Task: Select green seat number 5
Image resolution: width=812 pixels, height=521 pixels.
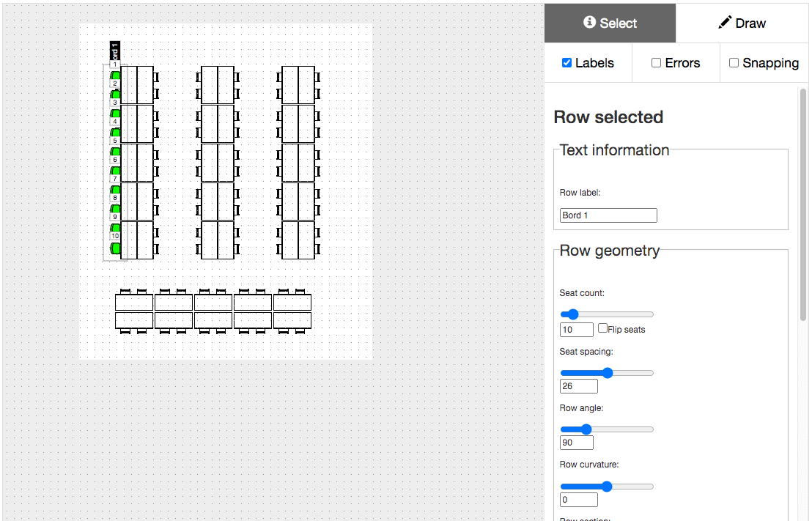Action: pos(116,152)
